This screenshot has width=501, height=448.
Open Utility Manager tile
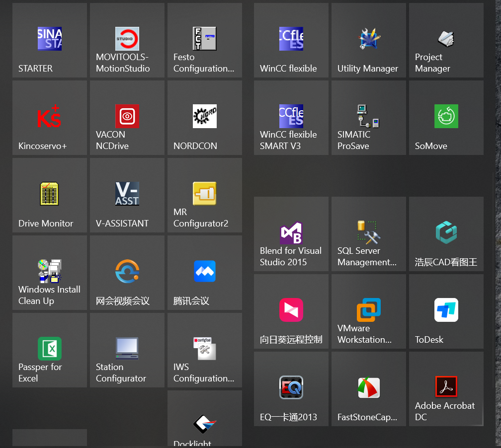click(x=369, y=40)
